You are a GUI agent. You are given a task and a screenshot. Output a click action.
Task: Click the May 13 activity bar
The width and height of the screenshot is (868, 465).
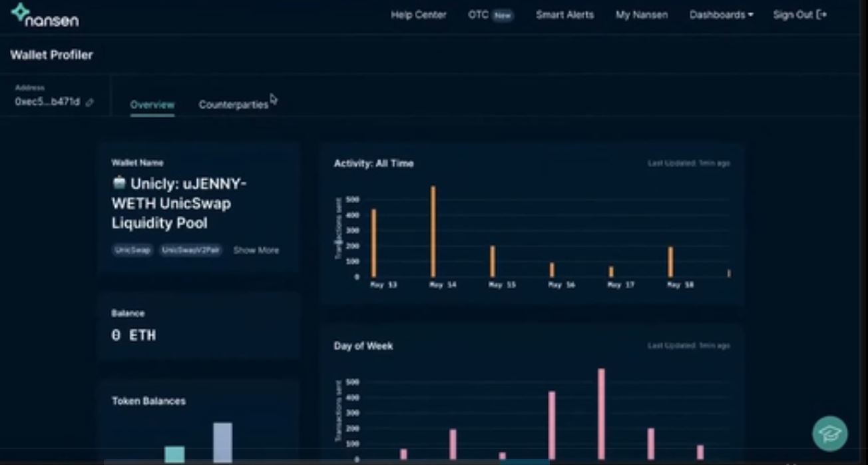pos(373,243)
